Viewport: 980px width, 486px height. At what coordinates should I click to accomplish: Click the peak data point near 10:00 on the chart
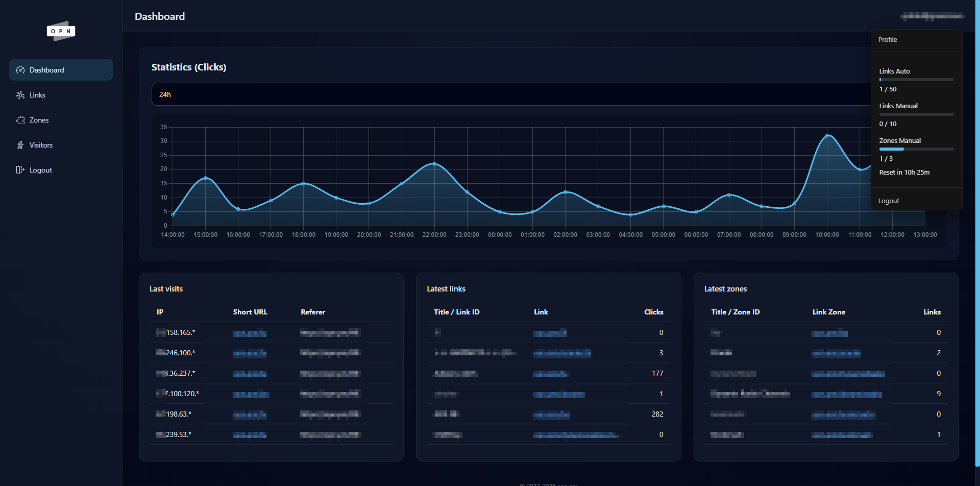828,135
